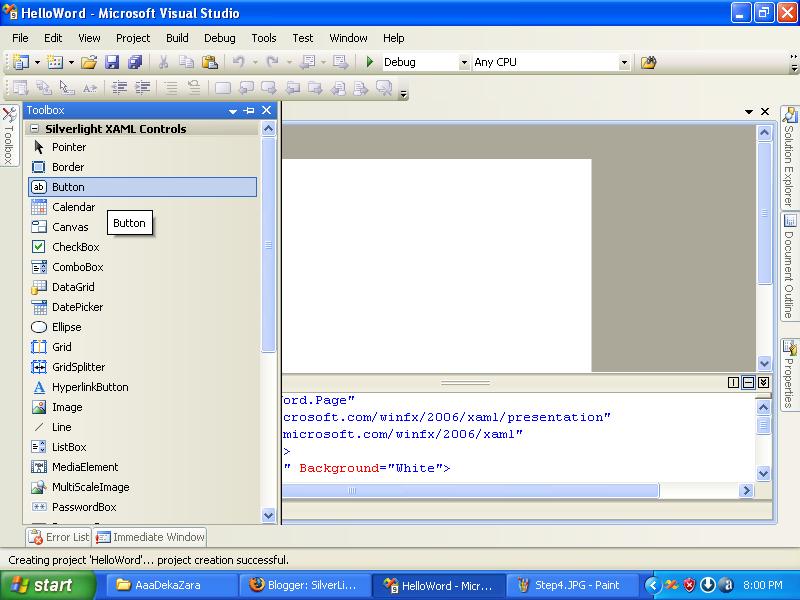Open the Build menu

177,38
